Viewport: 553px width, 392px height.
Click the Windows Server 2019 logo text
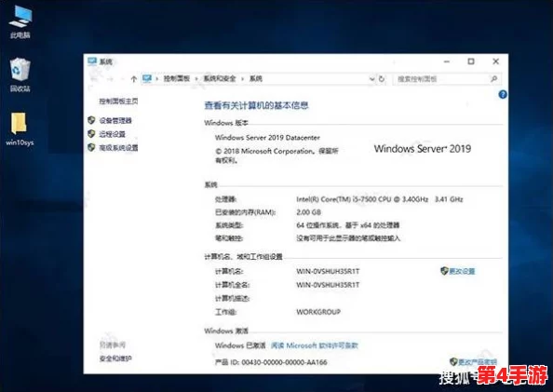(x=423, y=149)
